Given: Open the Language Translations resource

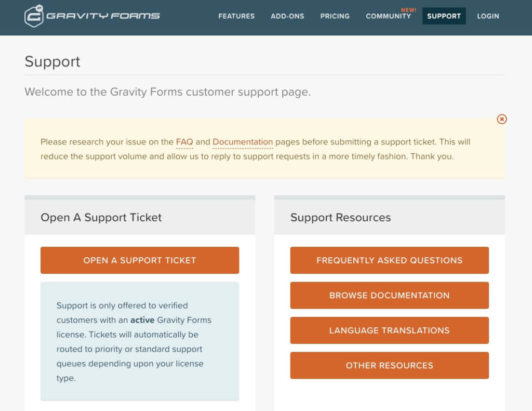Looking at the screenshot, I should 390,330.
